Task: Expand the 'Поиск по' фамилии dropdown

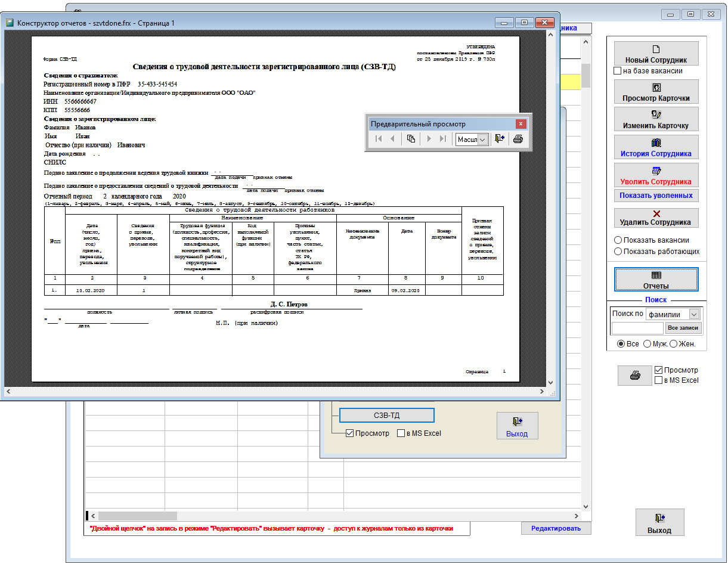Action: (x=693, y=314)
